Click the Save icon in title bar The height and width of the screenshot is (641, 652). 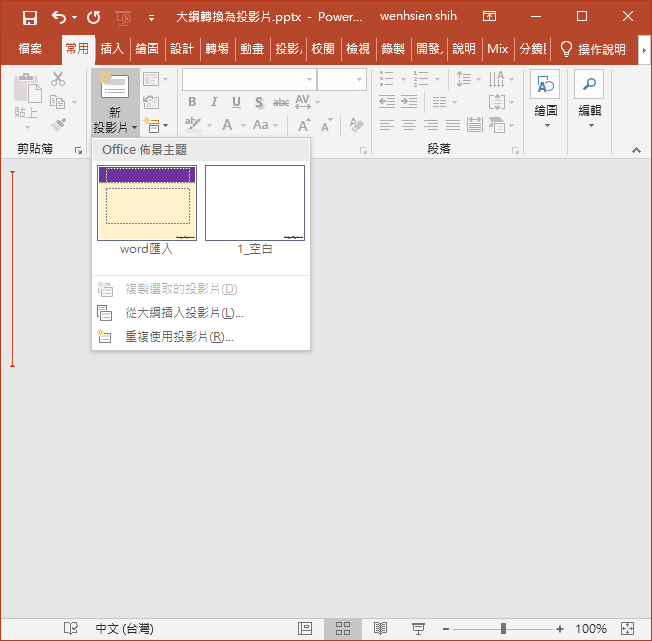(x=30, y=17)
